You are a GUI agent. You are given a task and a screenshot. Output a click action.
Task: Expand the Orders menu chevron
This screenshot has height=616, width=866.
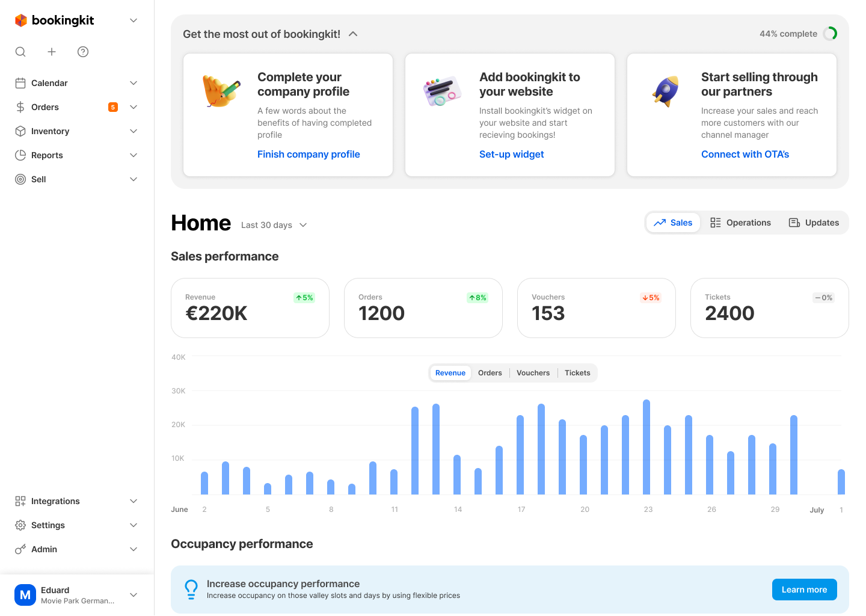point(134,107)
